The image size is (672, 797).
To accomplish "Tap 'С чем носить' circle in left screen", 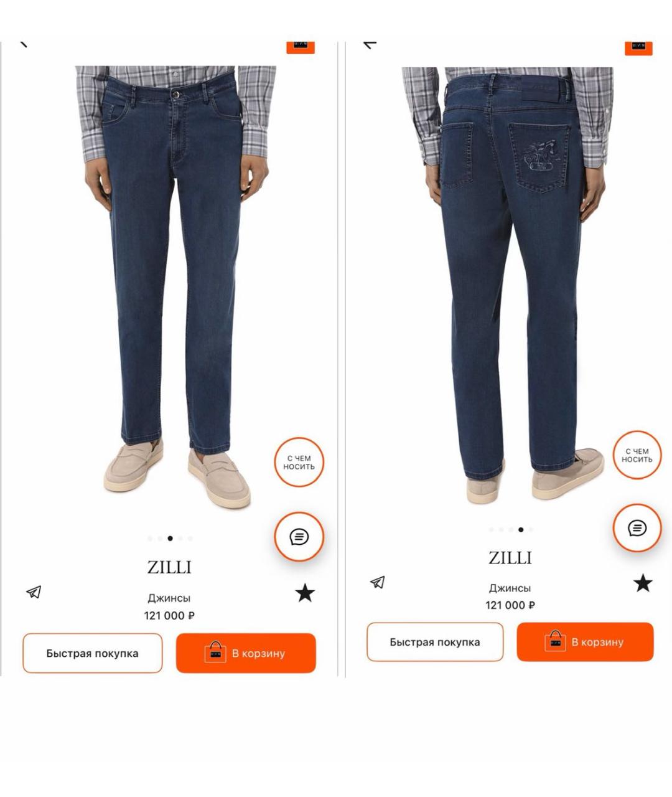I will click(299, 463).
